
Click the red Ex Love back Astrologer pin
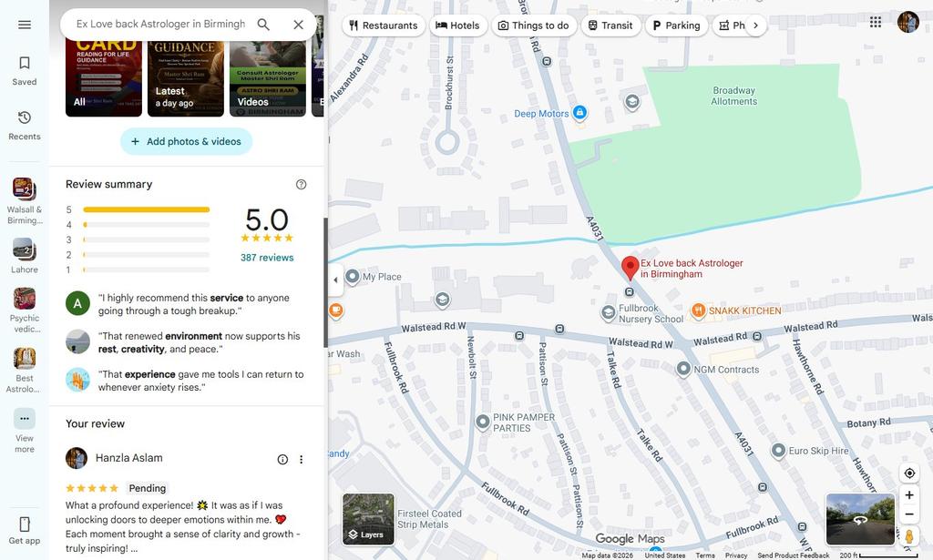pyautogui.click(x=631, y=268)
